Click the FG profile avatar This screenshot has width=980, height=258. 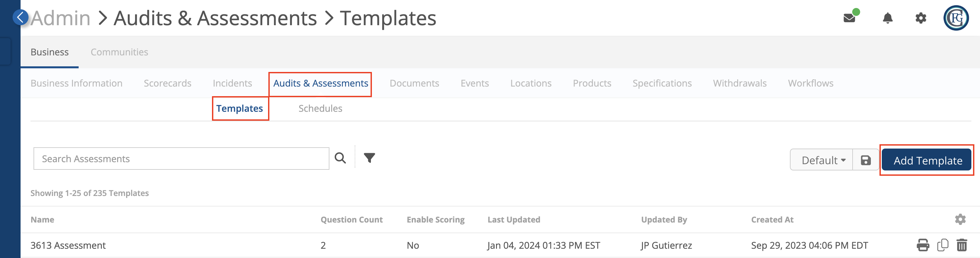956,18
